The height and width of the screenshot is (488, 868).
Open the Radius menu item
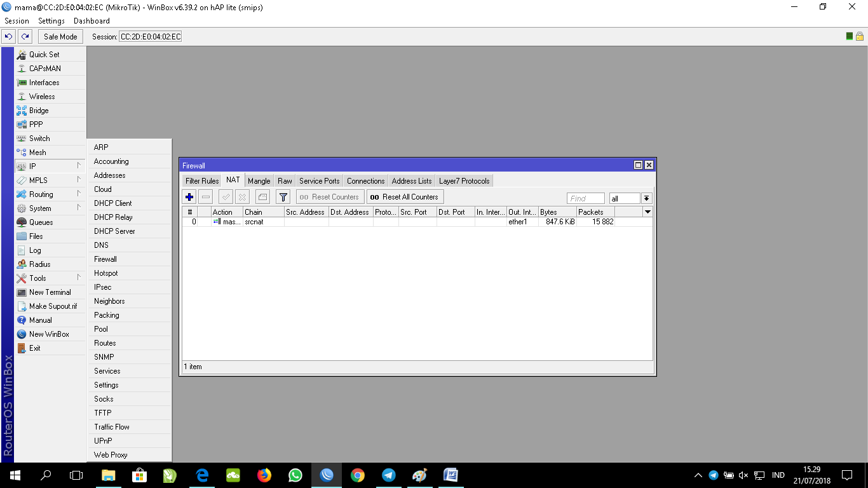[50, 264]
